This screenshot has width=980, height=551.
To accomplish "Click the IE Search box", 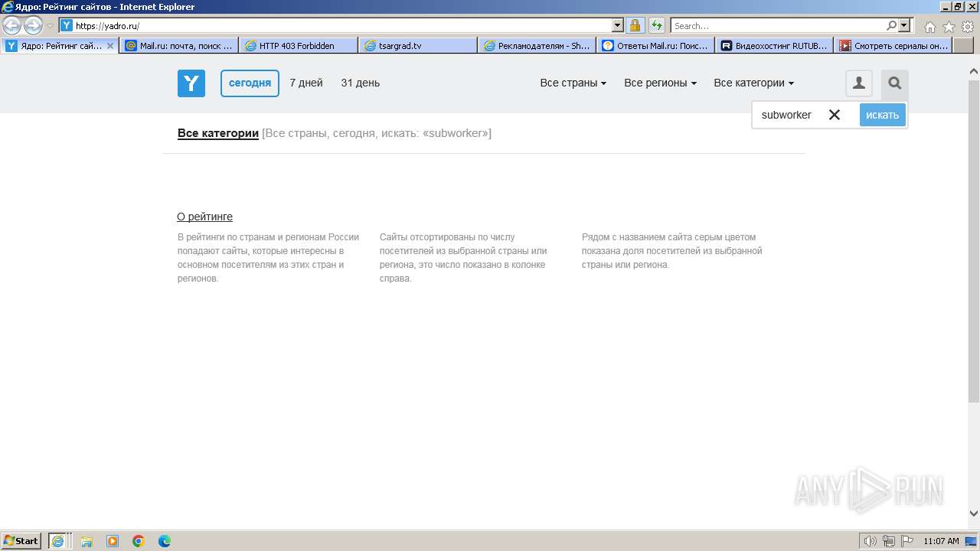I will [x=778, y=25].
